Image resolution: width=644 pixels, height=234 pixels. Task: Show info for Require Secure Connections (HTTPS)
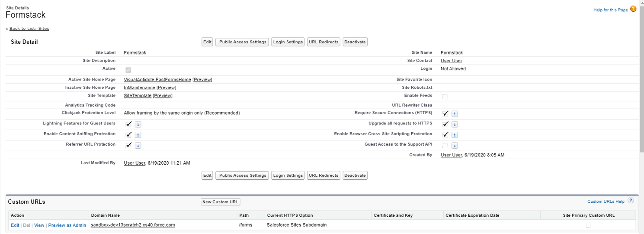455,114
